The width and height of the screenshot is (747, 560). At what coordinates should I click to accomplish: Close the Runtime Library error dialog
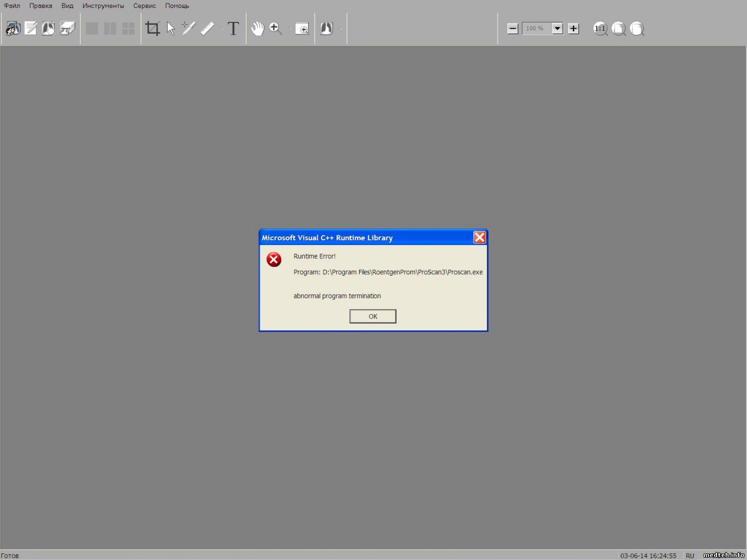click(x=479, y=237)
